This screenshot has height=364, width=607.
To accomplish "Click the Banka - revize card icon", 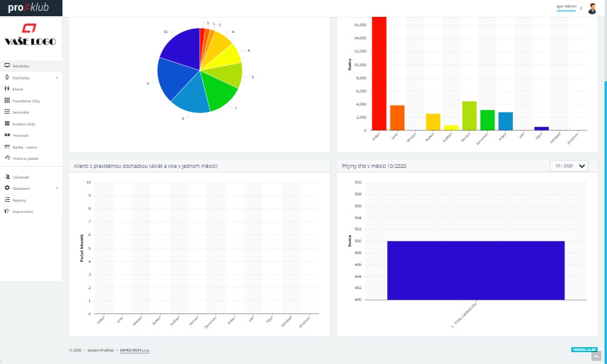I will (x=7, y=147).
